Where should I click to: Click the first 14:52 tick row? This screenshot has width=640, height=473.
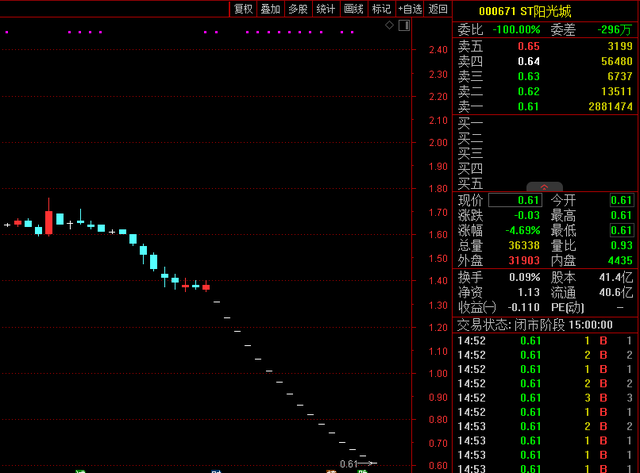(x=545, y=341)
